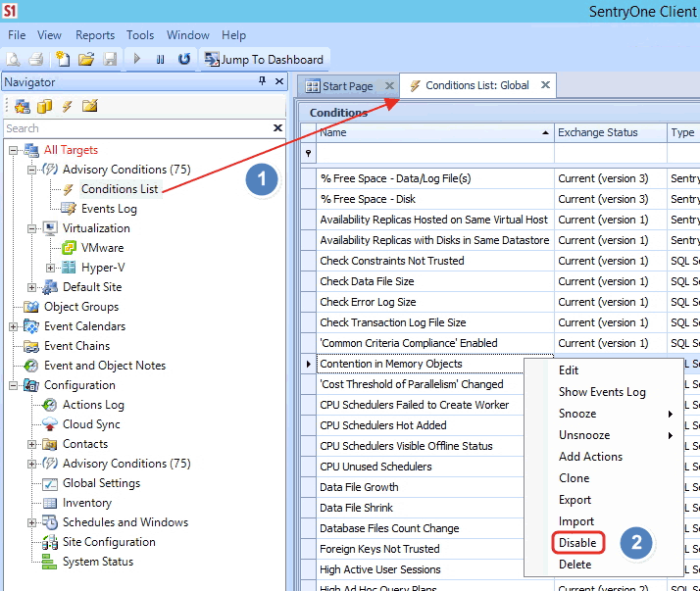Collapse the All Targets tree node
The height and width of the screenshot is (591, 700).
coord(14,150)
